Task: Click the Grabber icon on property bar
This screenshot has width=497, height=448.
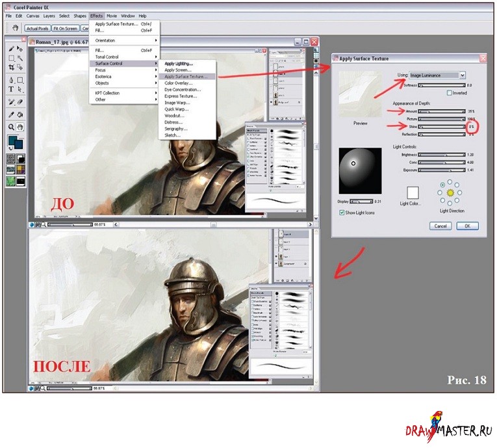Action: (15, 28)
